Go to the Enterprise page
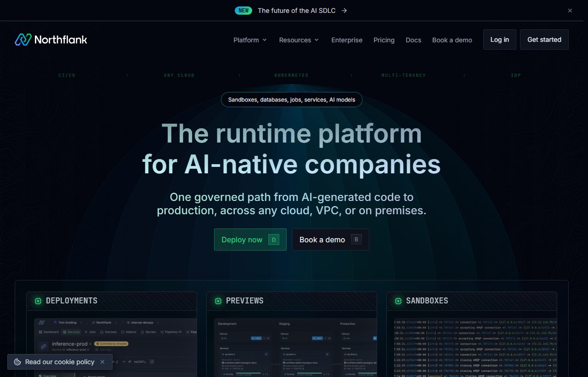 pyautogui.click(x=347, y=40)
